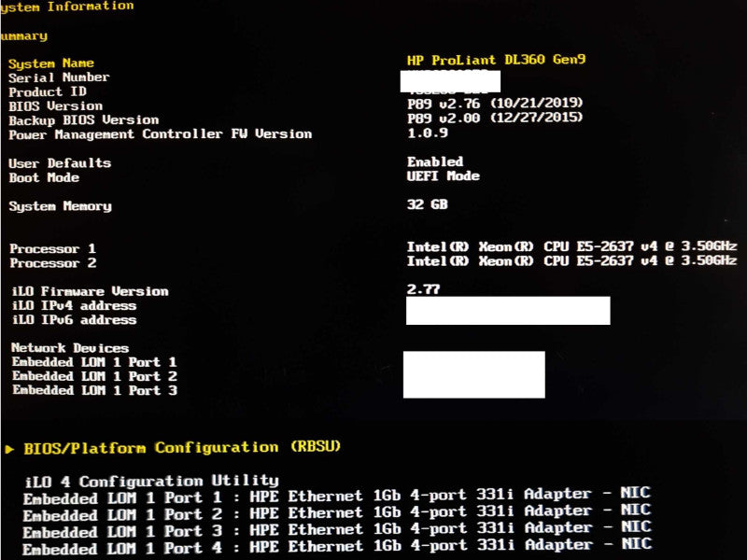
Task: Click Processor 2 Intel Xeon E5-2637 v4 value
Action: (571, 261)
